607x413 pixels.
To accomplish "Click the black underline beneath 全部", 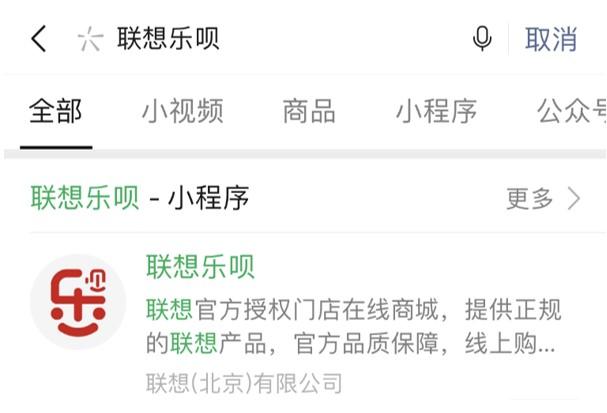I will (x=56, y=147).
